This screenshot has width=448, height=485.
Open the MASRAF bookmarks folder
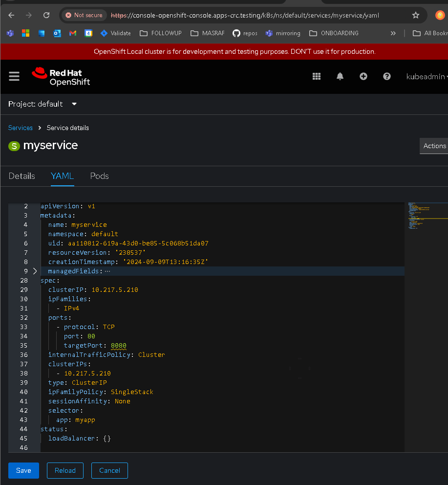tap(208, 33)
